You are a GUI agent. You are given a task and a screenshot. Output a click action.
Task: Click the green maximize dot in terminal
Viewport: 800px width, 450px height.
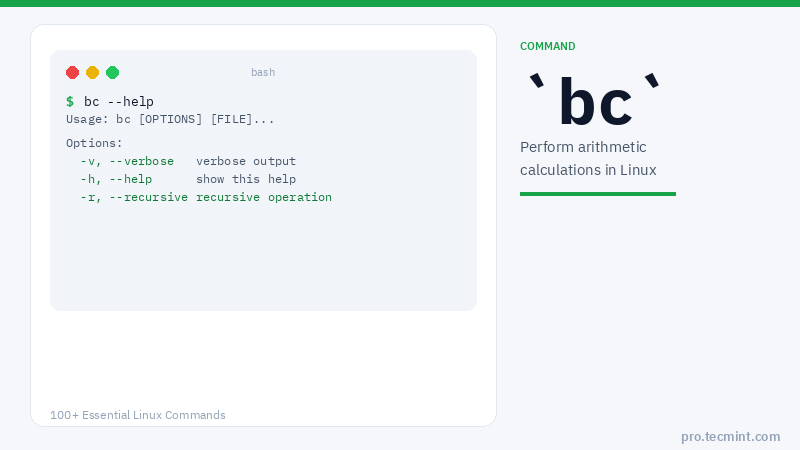(112, 72)
